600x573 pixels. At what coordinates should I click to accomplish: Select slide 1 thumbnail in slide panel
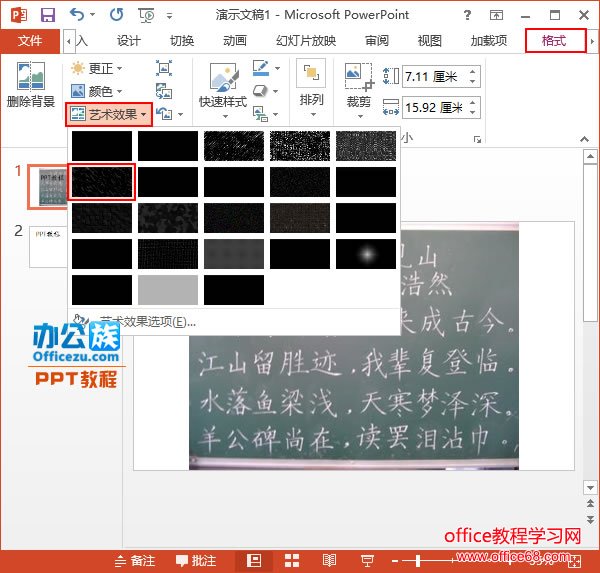[48, 187]
